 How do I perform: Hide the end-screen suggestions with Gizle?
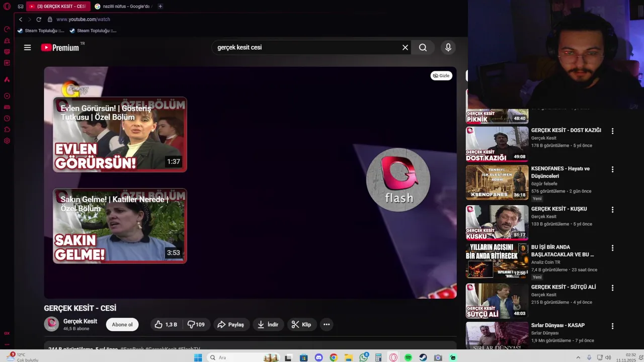click(441, 75)
